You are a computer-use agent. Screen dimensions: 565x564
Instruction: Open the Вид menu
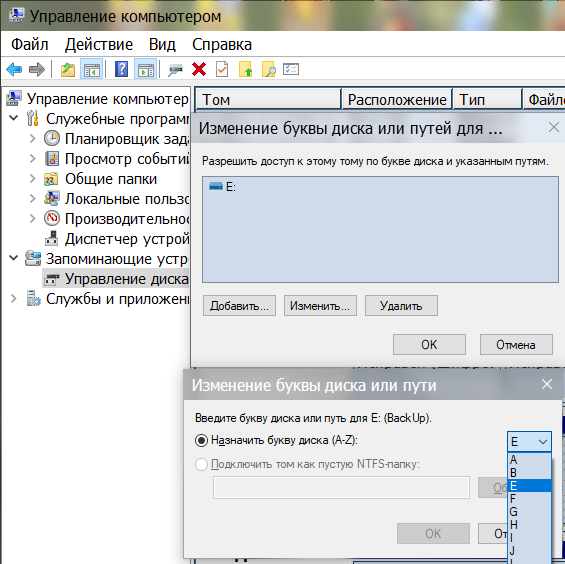coord(162,45)
